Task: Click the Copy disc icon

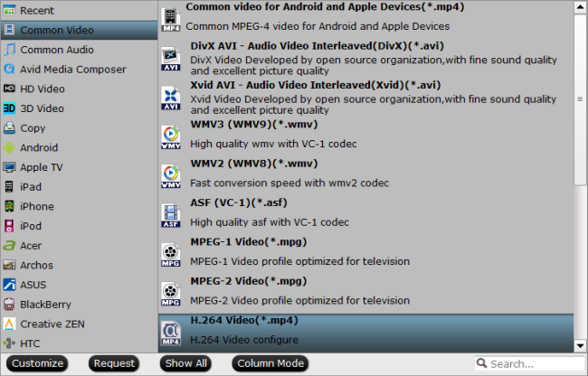Action: tap(9, 127)
